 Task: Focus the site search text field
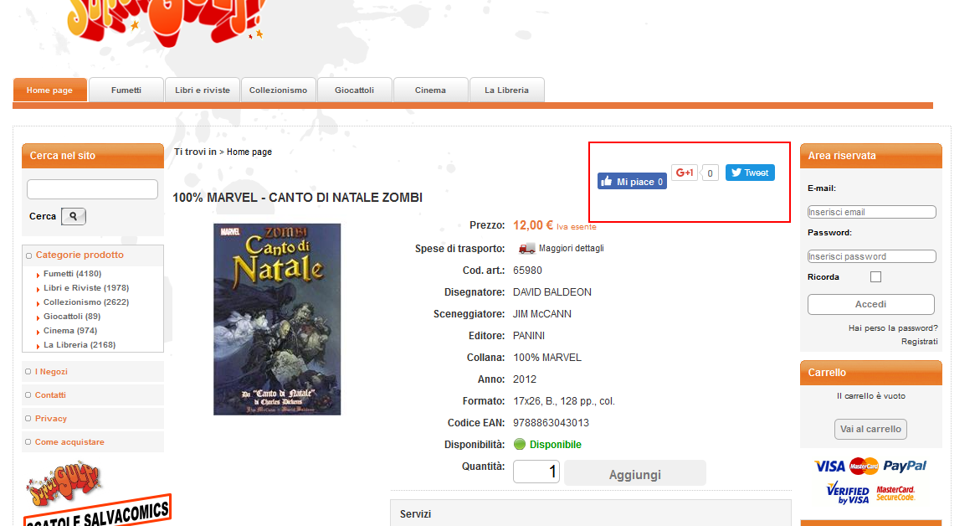(x=93, y=189)
